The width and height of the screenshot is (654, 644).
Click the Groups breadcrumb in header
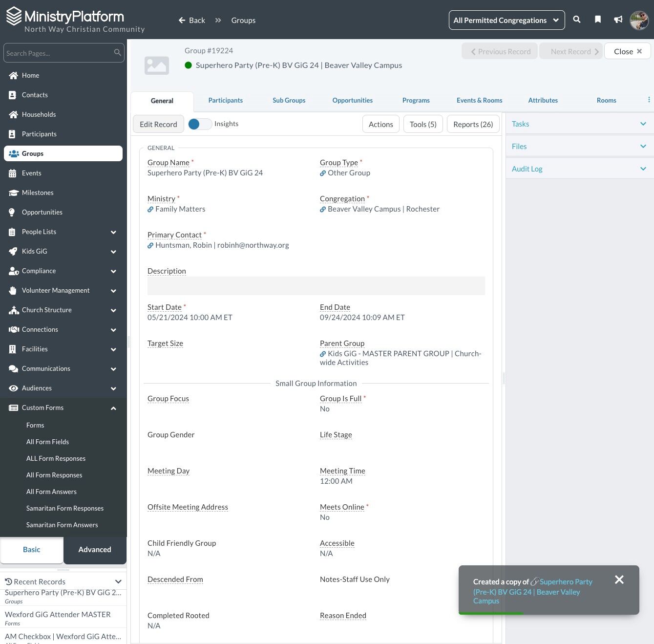[243, 20]
